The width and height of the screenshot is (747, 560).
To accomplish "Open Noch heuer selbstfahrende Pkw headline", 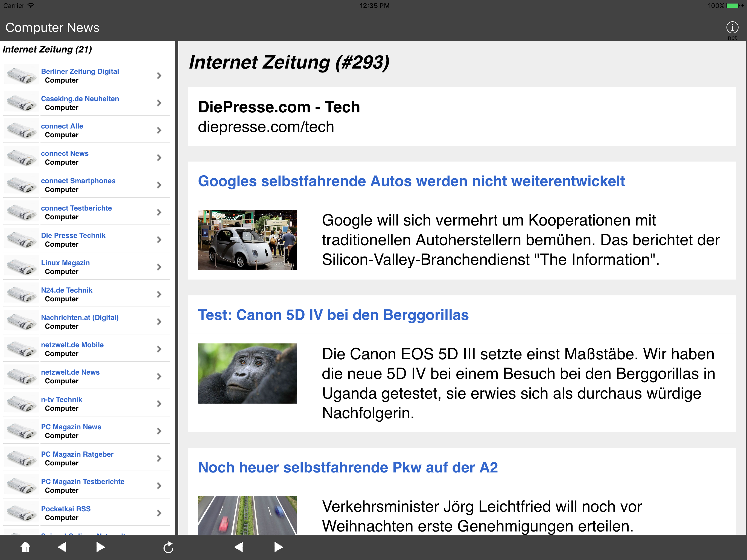I will click(348, 468).
